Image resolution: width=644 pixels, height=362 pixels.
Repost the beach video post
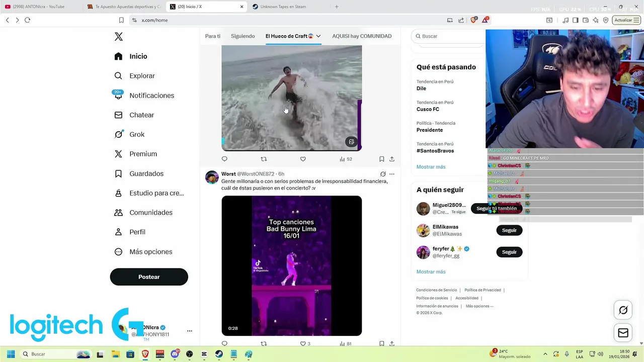pos(264,159)
